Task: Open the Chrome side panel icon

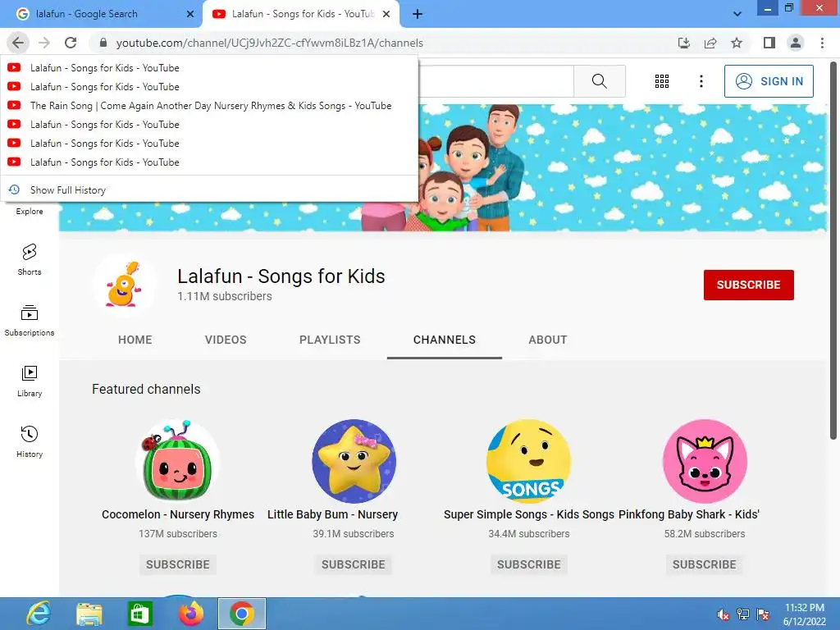Action: pyautogui.click(x=769, y=43)
